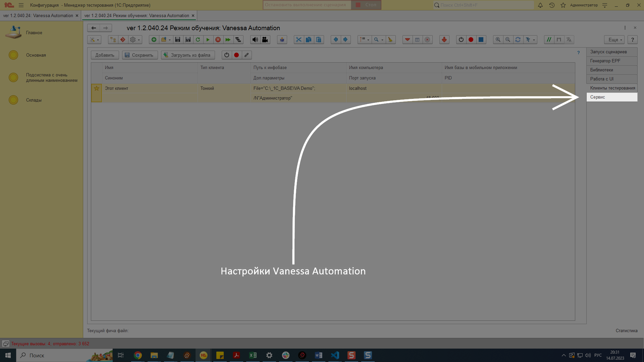Viewport: 644px width, 362px height.
Task: Click the blue square stop icon
Action: coord(481,40)
